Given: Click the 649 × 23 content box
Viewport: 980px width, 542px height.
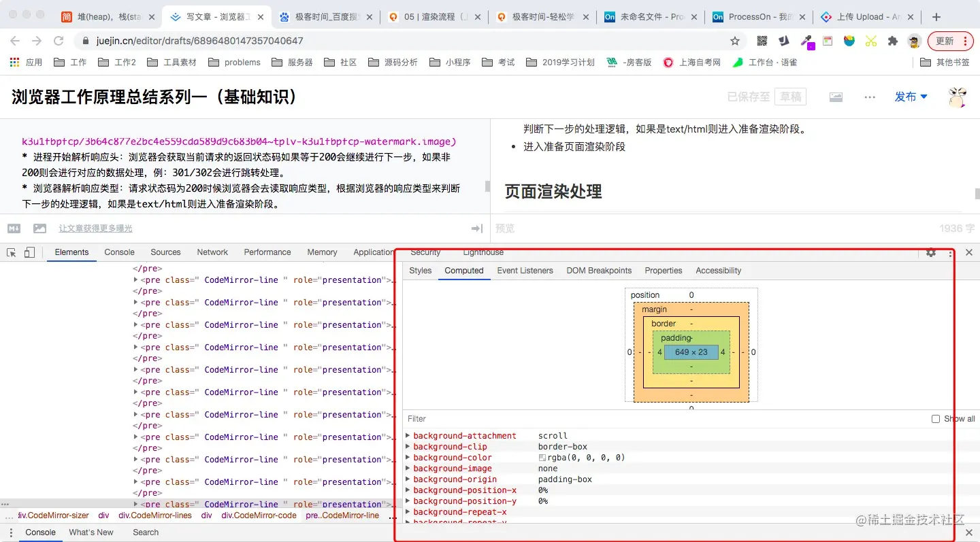Looking at the screenshot, I should [691, 352].
